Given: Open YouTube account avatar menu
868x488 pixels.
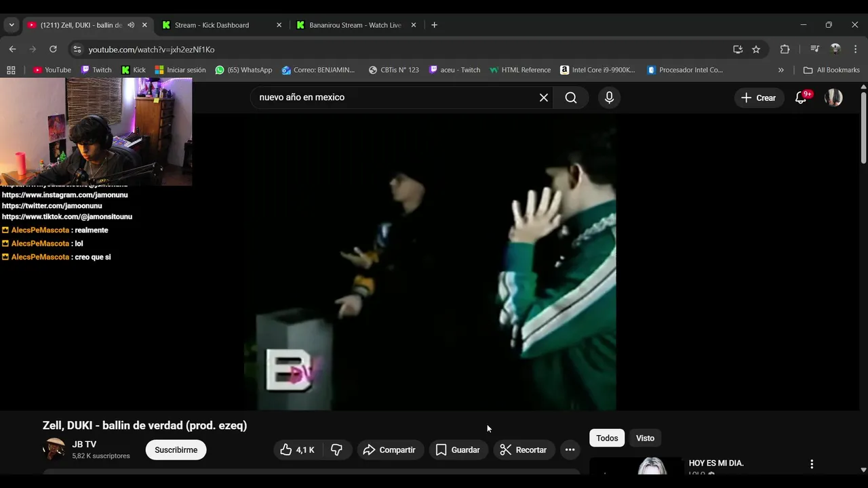Looking at the screenshot, I should [833, 98].
